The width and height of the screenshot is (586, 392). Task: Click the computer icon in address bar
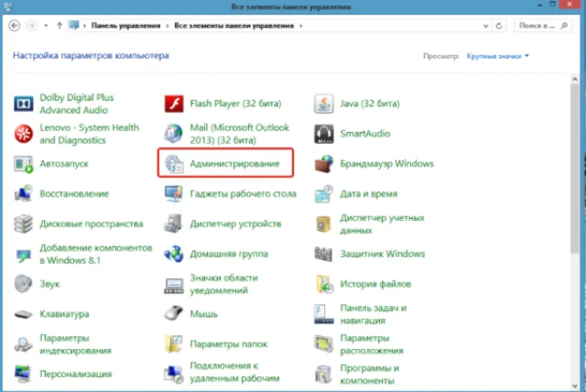74,26
